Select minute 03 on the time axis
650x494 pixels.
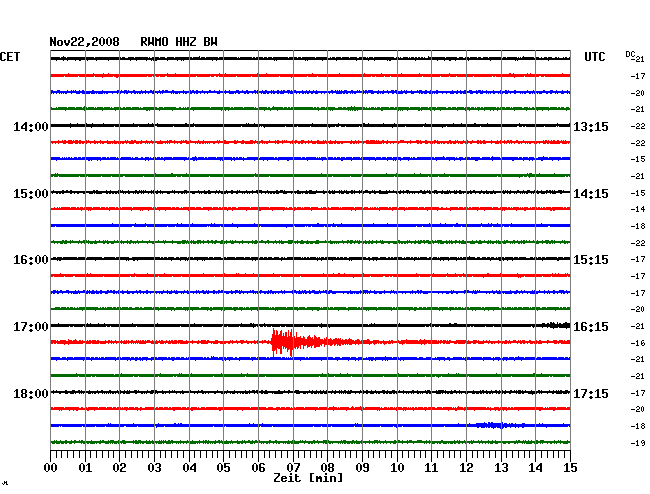[x=154, y=468]
